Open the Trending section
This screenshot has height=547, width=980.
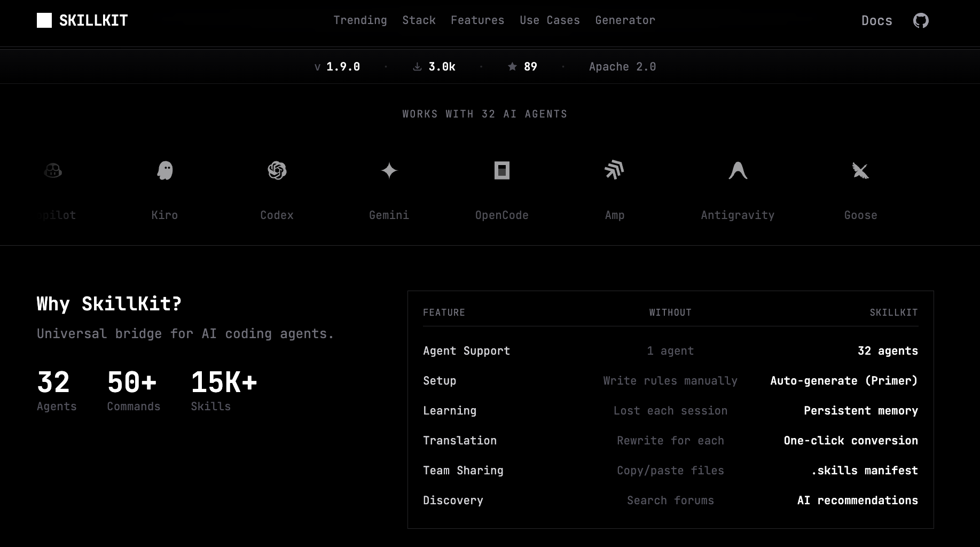360,20
